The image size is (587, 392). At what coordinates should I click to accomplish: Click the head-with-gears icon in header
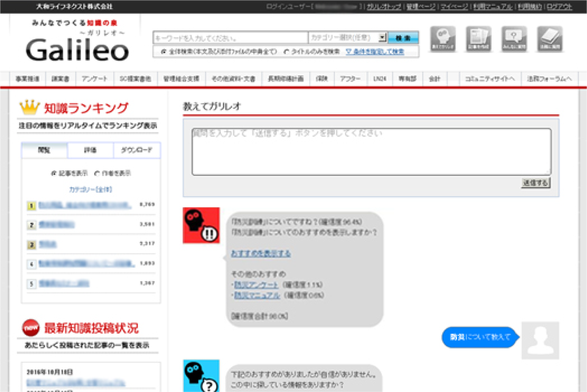pos(443,39)
